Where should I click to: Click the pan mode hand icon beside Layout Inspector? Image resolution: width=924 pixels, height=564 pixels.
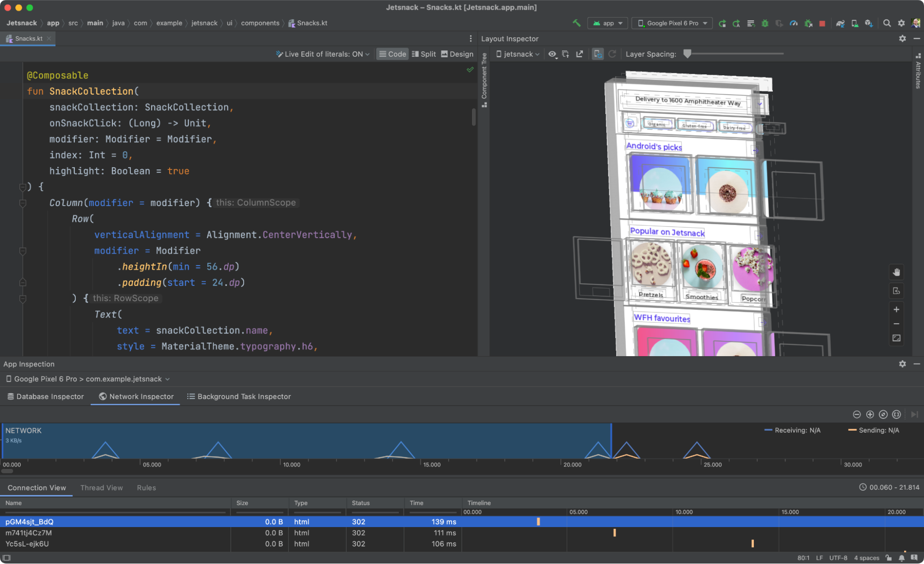[896, 272]
